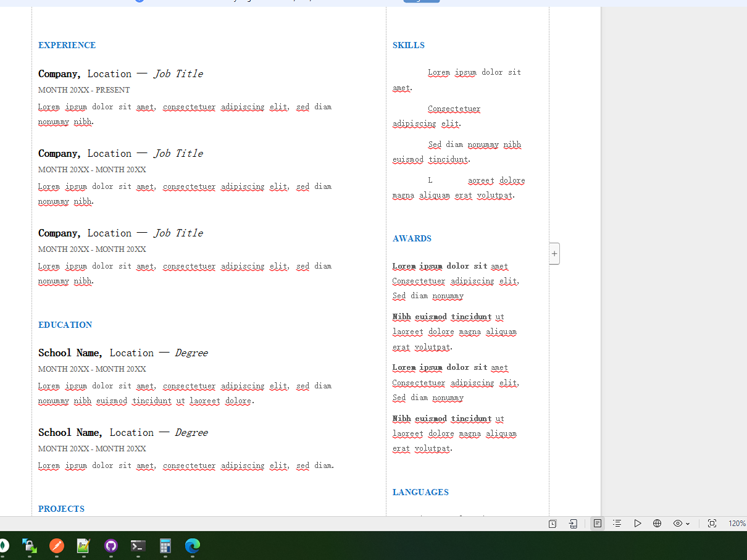
Task: Click the AWARDS section heading
Action: (x=412, y=238)
